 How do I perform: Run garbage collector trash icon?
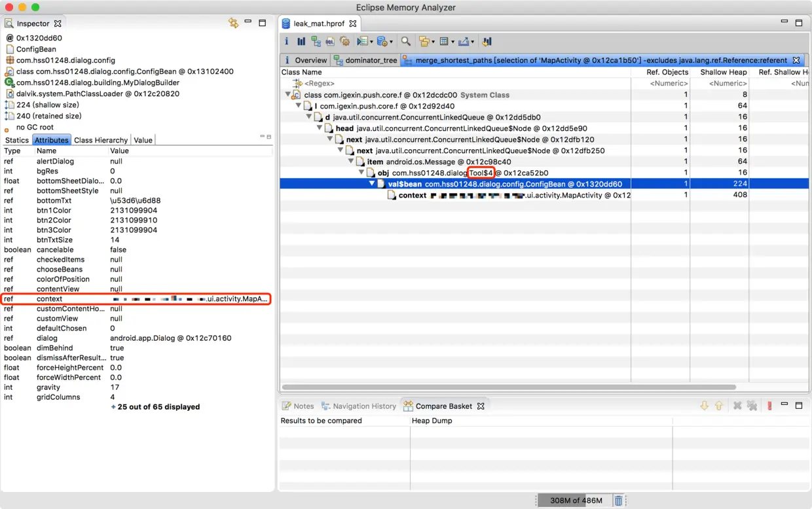click(618, 500)
